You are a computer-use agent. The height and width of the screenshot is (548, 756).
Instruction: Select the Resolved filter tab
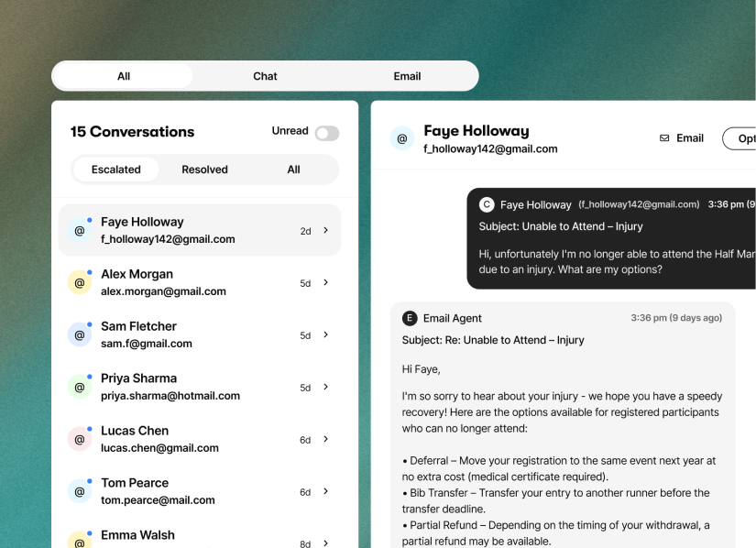pos(204,170)
